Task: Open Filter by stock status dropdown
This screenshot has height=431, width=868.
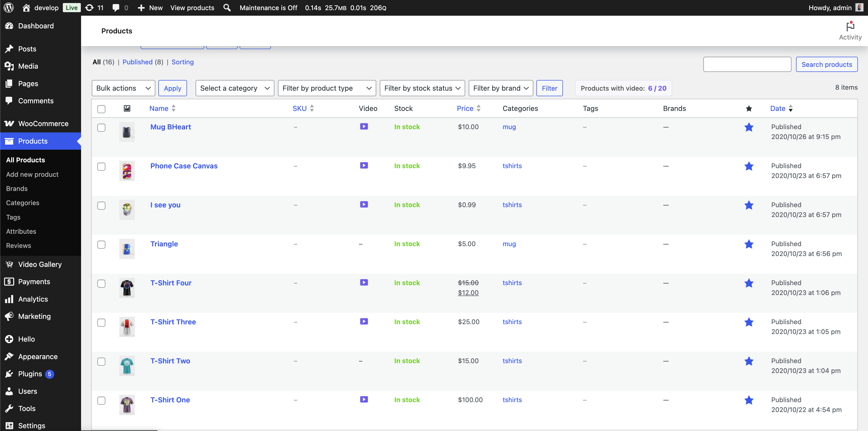Action: pos(422,88)
